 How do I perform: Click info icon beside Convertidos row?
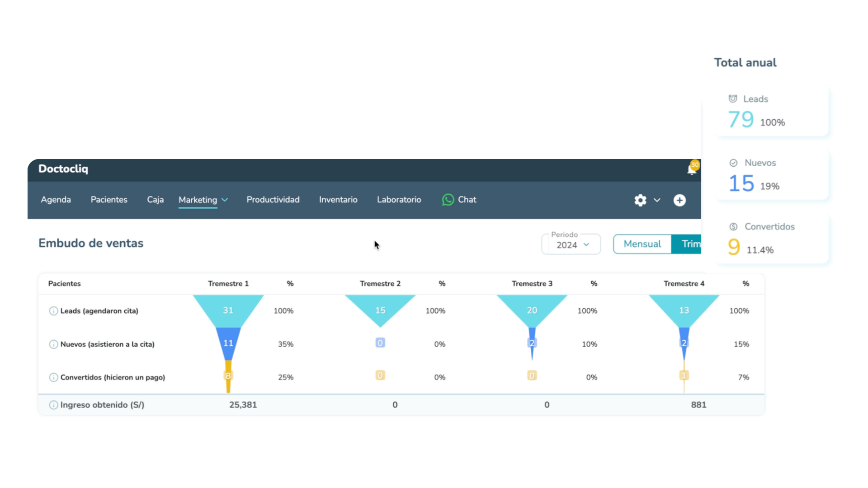tap(53, 377)
